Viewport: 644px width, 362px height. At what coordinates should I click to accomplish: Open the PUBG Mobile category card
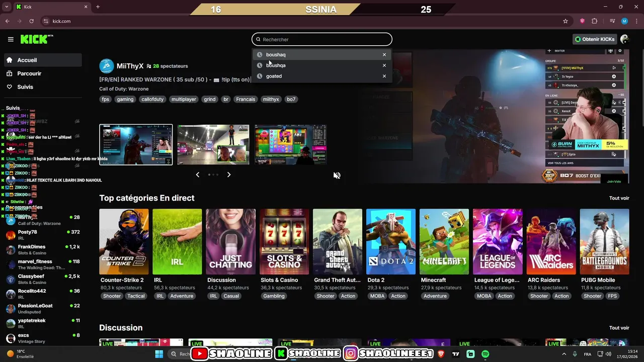[x=604, y=242]
